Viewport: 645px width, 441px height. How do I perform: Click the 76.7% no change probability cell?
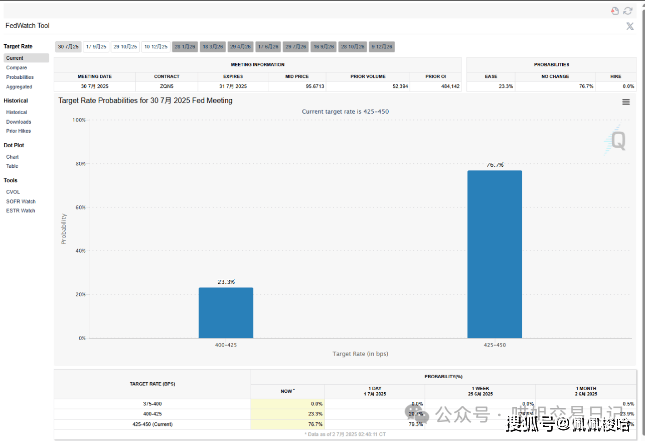pyautogui.click(x=555, y=86)
